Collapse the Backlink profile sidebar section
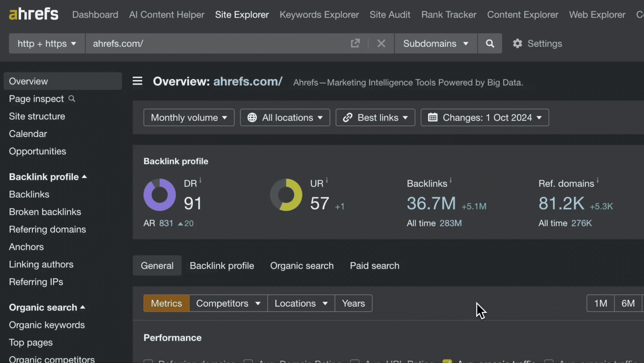 pos(48,177)
